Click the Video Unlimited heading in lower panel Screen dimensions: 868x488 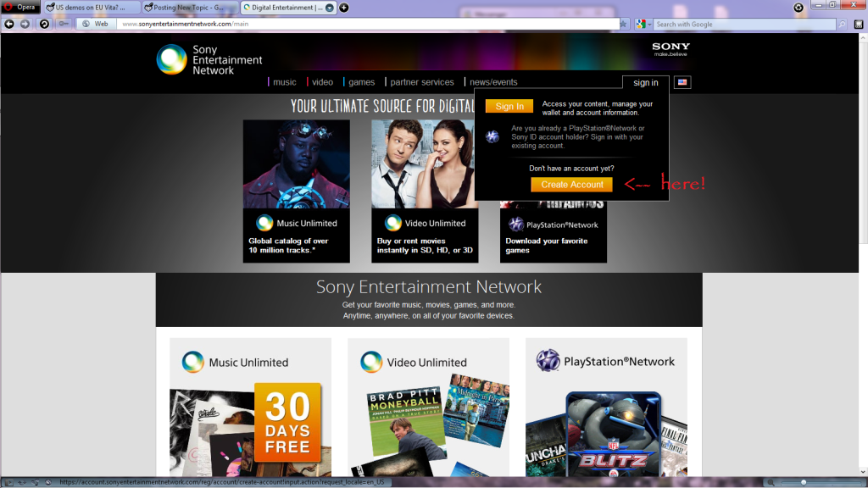[427, 363]
